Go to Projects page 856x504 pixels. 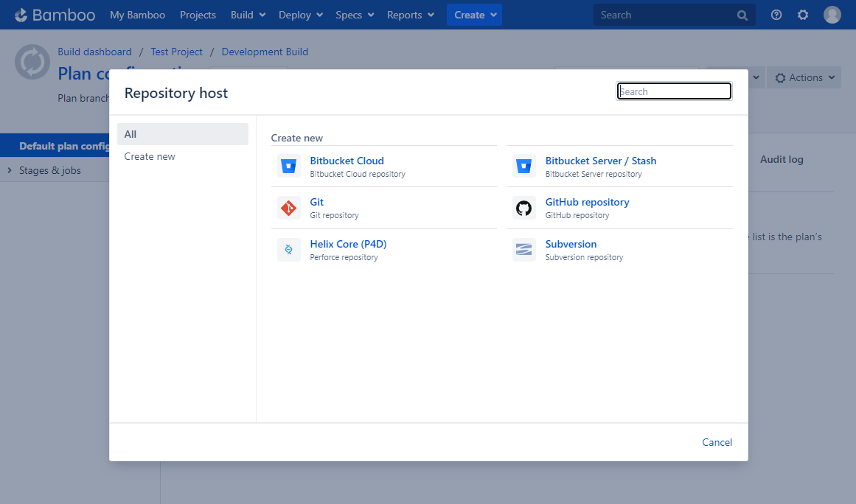198,15
